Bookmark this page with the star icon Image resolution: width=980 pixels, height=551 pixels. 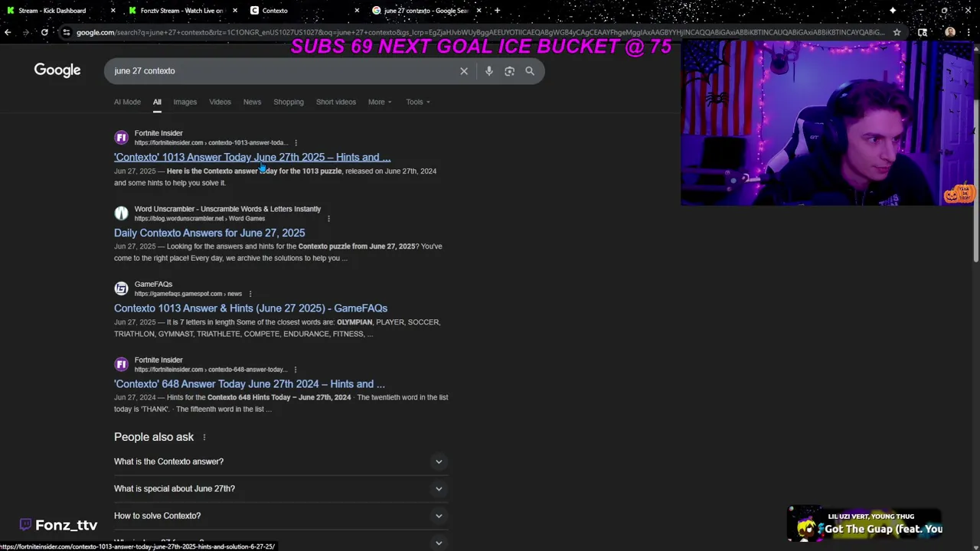[897, 32]
